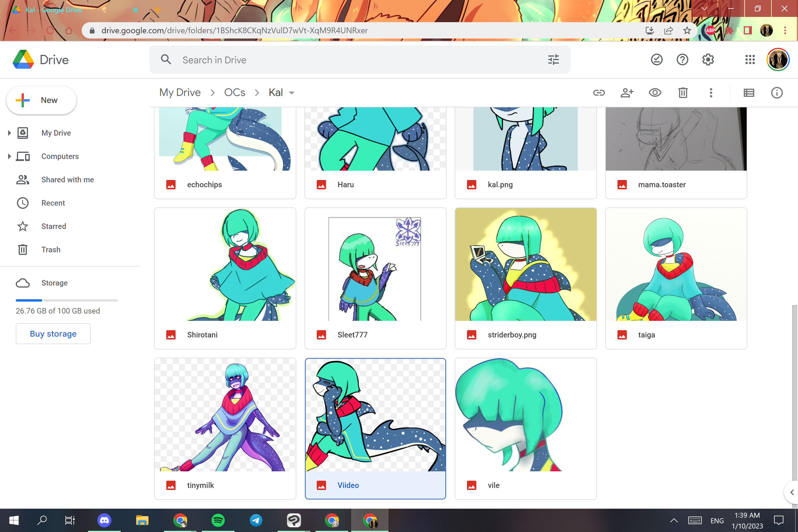
Task: Open the More actions three-dot menu
Action: pyautogui.click(x=711, y=93)
